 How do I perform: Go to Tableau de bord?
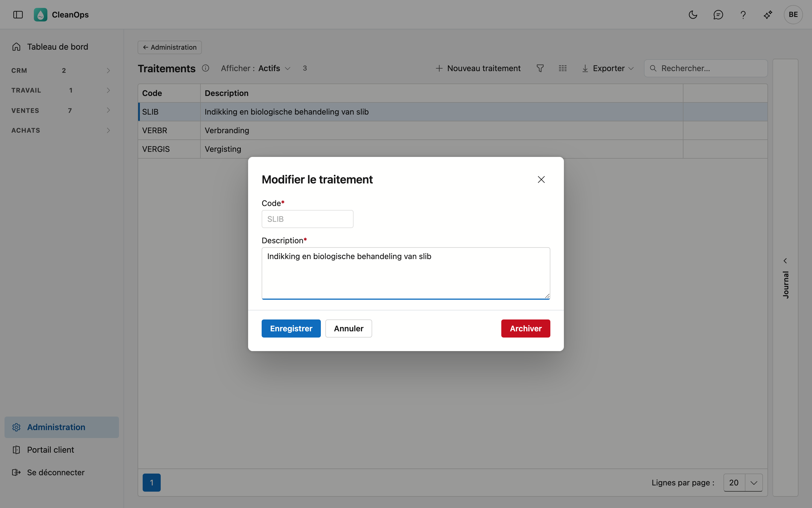(x=61, y=47)
